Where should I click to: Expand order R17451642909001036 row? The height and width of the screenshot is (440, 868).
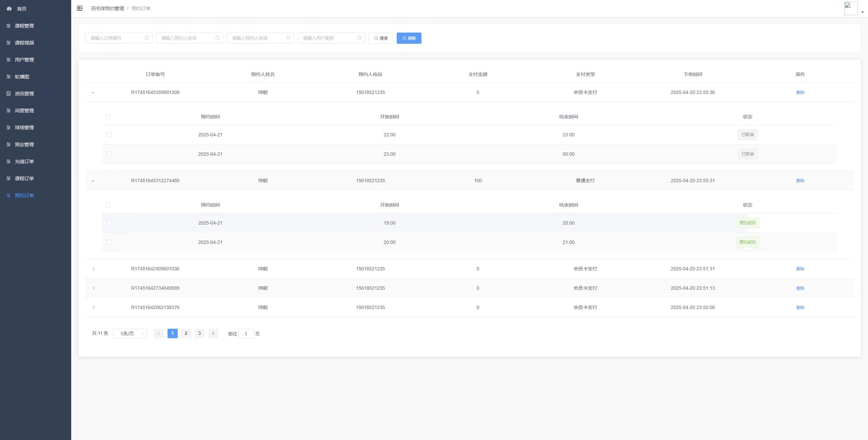[x=93, y=269]
